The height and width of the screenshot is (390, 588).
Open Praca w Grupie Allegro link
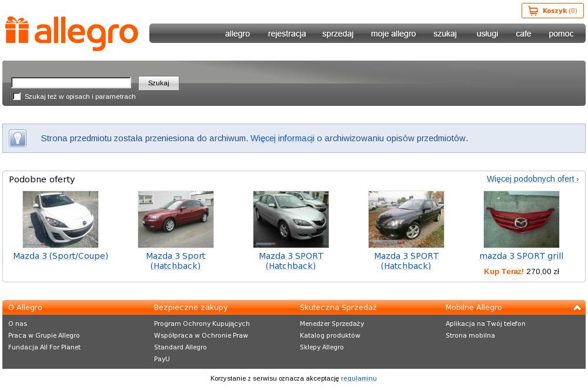tap(44, 336)
